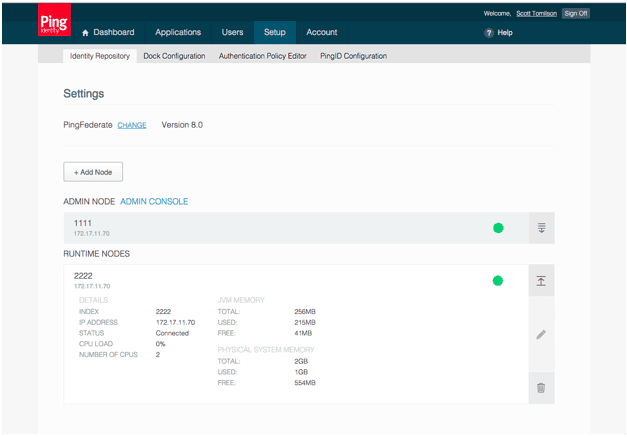Click the CHANGE link next to PingFederate

pos(132,125)
